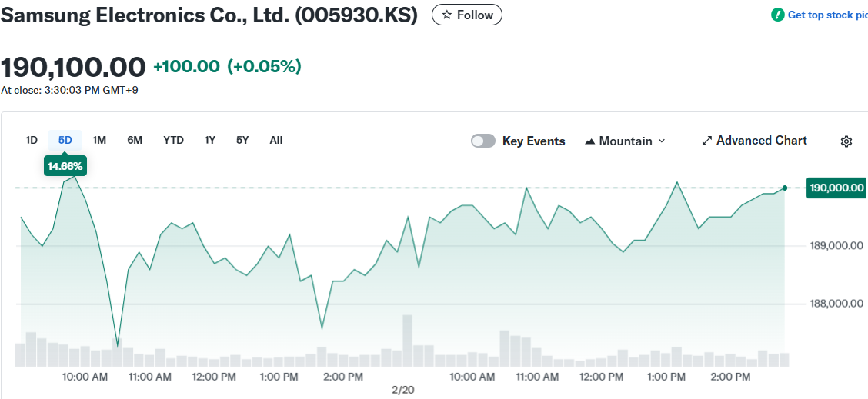Click the tallest volume bar near 2/20
Screen dimensions: 868x399
[407, 341]
